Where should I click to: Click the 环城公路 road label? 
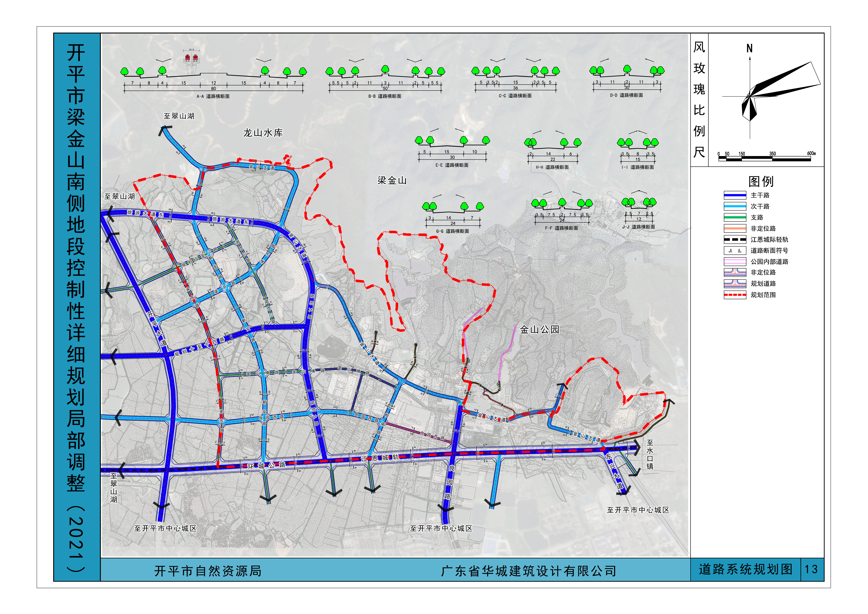[266, 466]
